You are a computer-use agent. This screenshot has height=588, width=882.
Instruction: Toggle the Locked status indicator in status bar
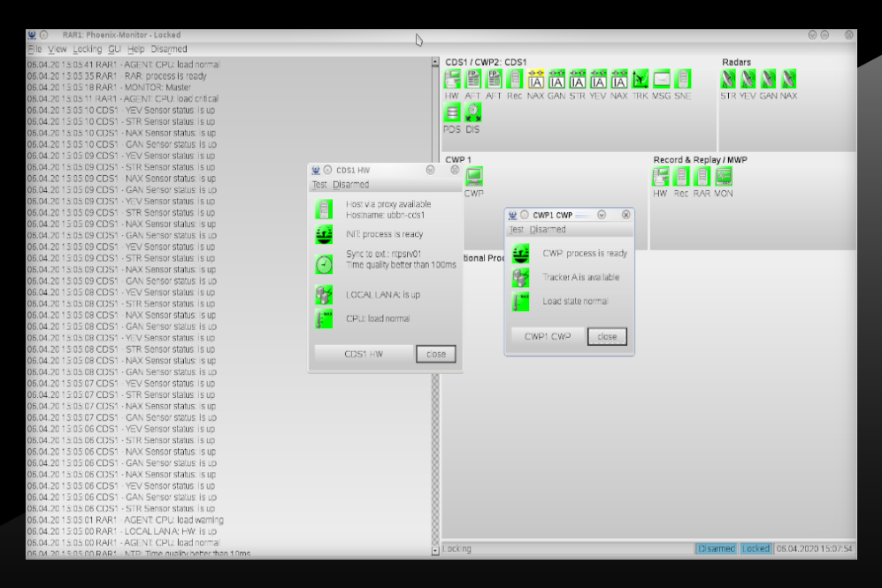[x=755, y=549]
